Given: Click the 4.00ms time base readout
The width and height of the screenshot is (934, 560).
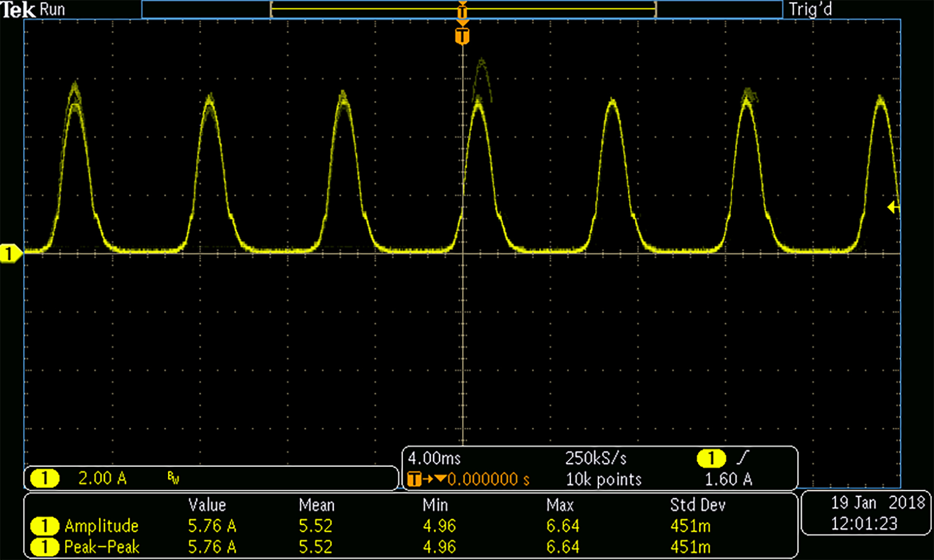Looking at the screenshot, I should pyautogui.click(x=434, y=458).
